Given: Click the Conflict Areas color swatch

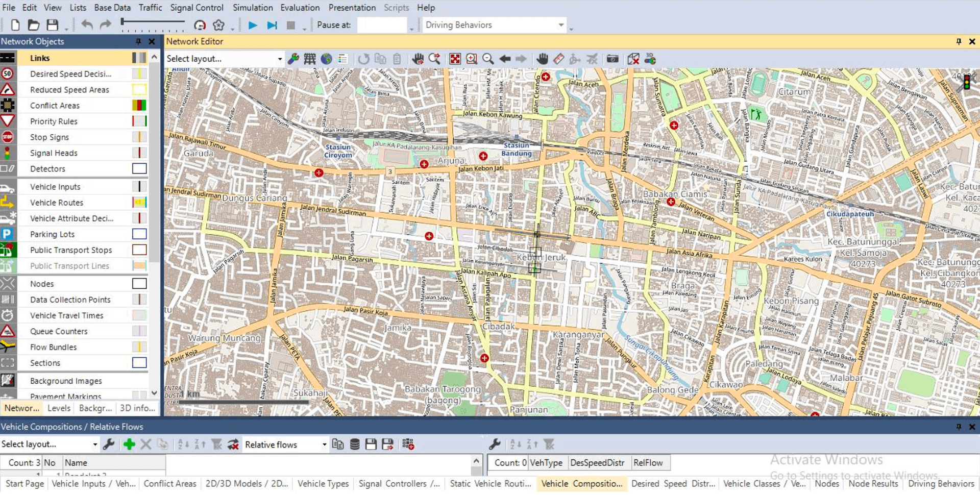Looking at the screenshot, I should pyautogui.click(x=139, y=106).
